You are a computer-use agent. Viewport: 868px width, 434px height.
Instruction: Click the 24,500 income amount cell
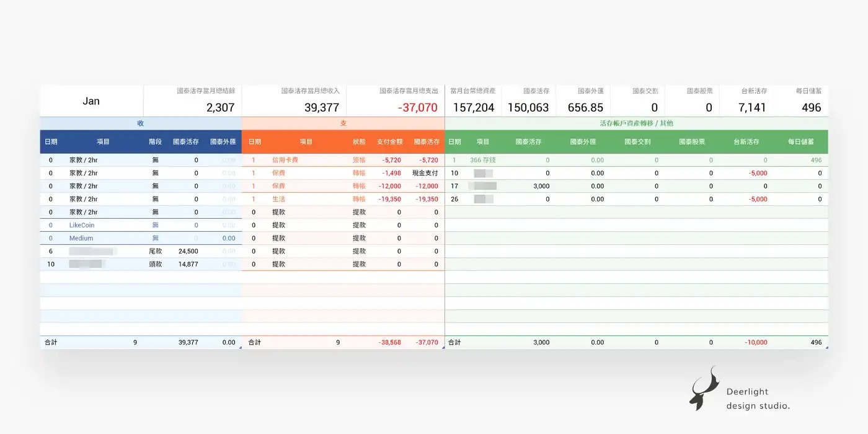(187, 251)
